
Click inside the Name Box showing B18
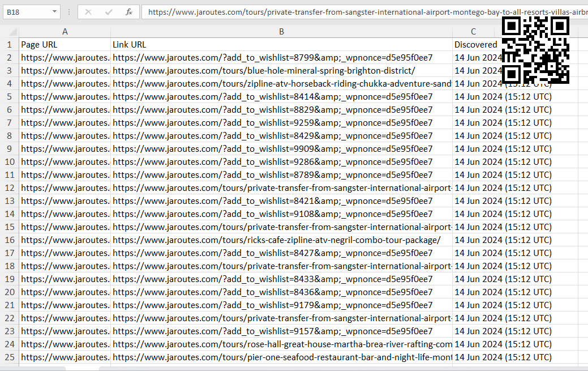click(27, 12)
